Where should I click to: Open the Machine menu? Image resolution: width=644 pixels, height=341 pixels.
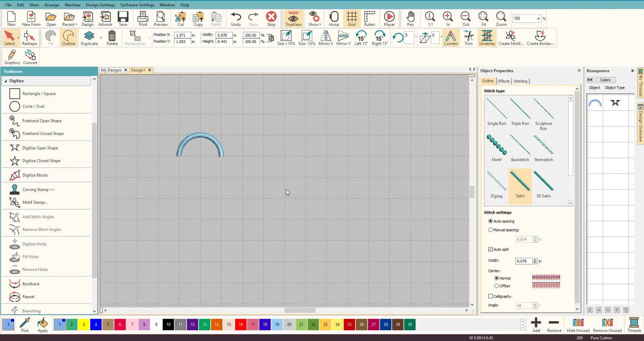[72, 5]
